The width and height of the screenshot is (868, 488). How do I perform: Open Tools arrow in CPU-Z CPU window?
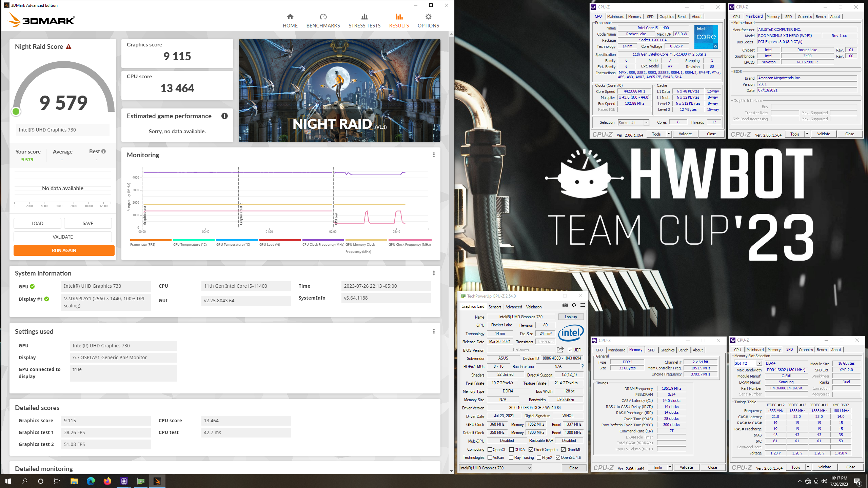click(x=669, y=134)
